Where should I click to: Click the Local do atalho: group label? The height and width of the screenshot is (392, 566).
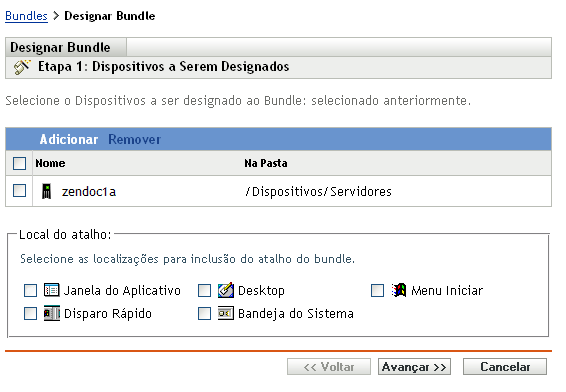tap(65, 235)
